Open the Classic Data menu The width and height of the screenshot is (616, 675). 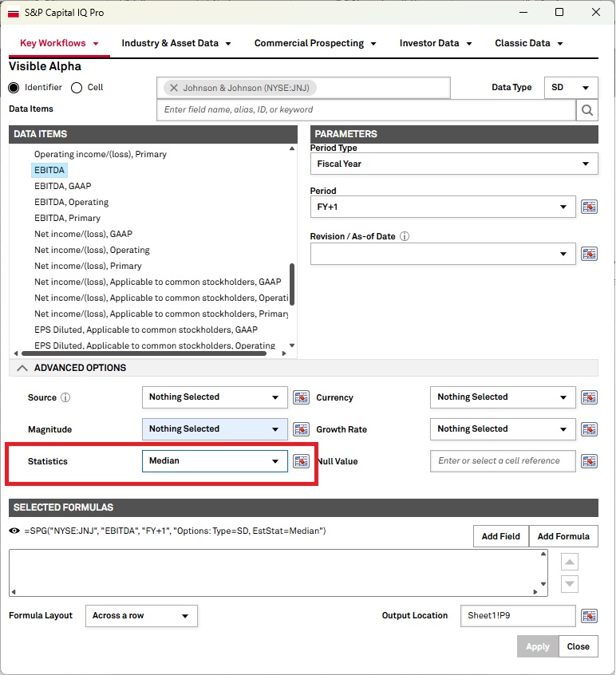coord(528,43)
